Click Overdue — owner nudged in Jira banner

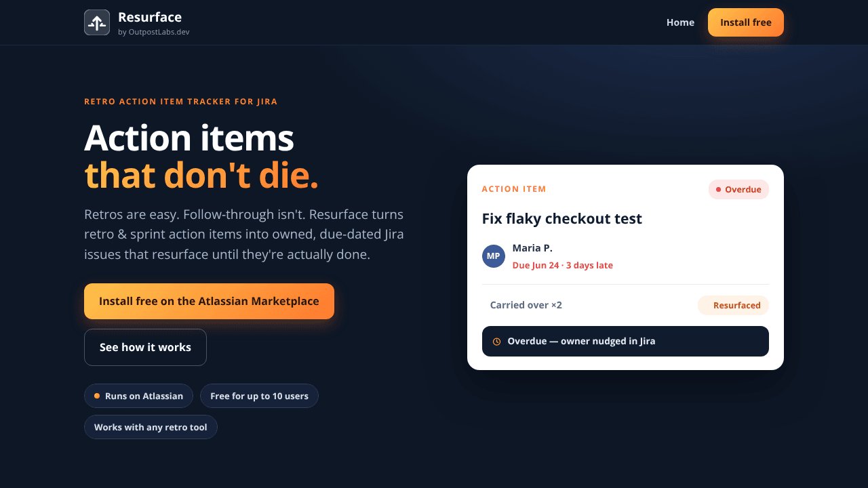[x=625, y=341]
